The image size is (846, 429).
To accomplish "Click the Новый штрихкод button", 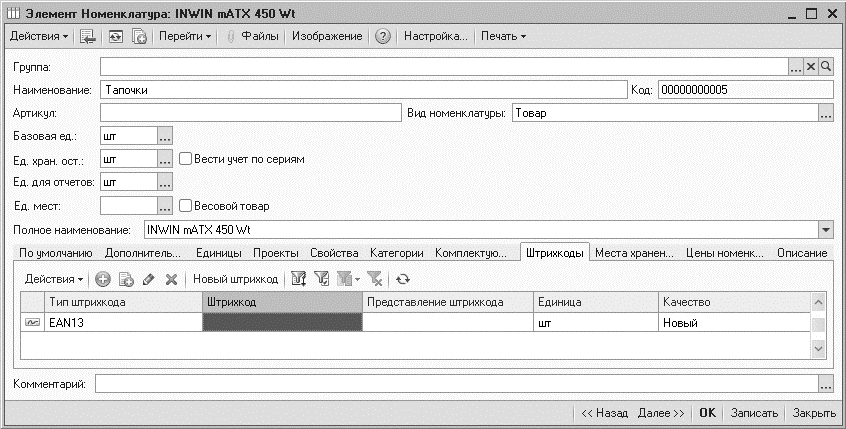I will coord(235,279).
